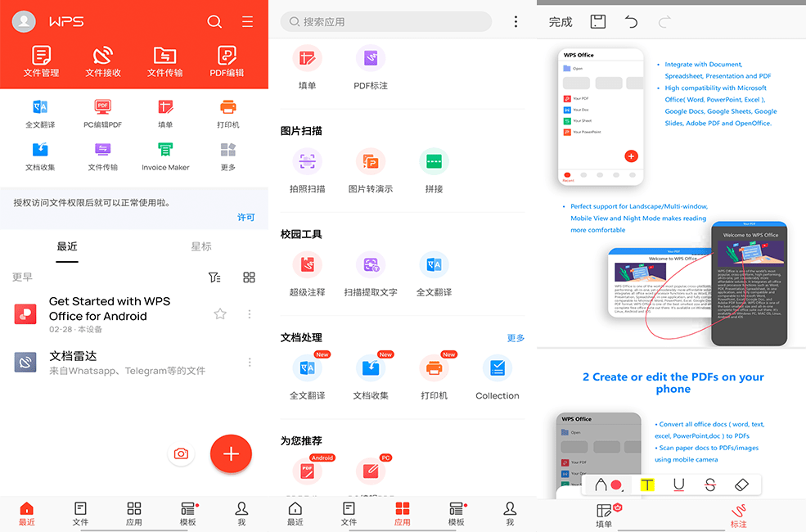Open 打印机 under 文档处理
This screenshot has width=806, height=532.
434,377
